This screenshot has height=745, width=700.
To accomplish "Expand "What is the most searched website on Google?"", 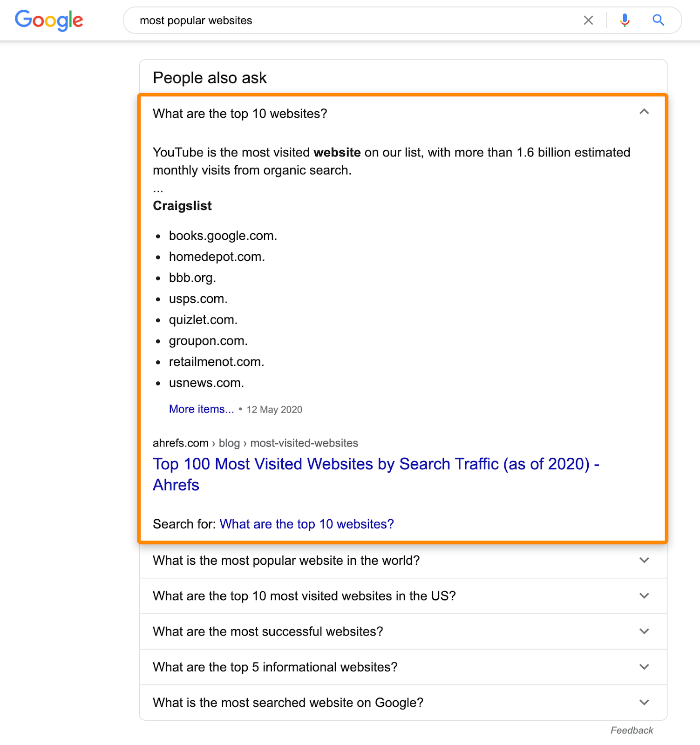I will [644, 703].
